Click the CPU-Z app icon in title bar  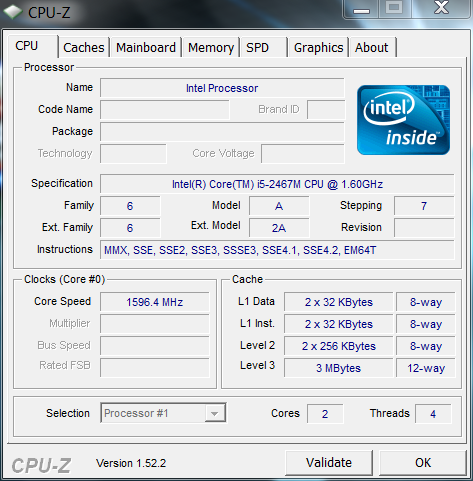[x=12, y=12]
